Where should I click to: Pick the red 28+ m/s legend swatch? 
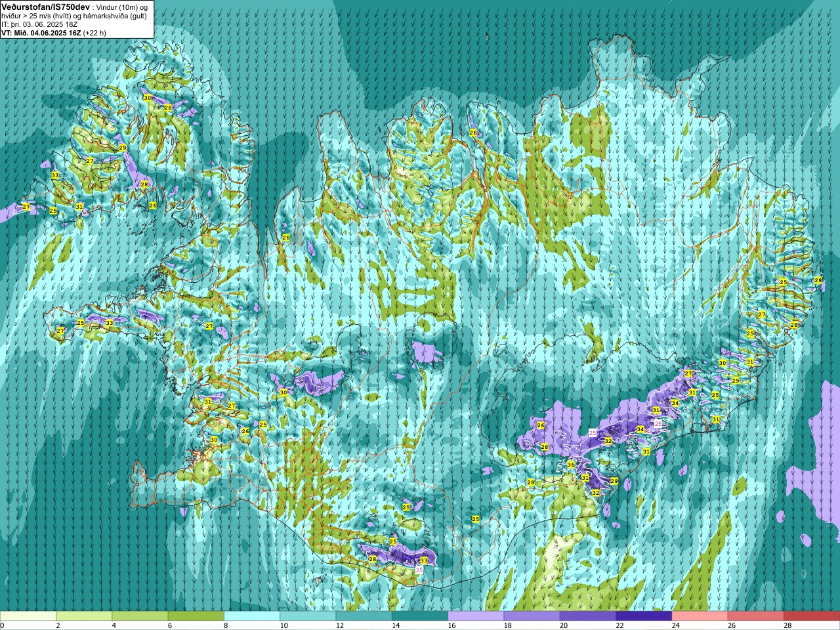pyautogui.click(x=812, y=616)
